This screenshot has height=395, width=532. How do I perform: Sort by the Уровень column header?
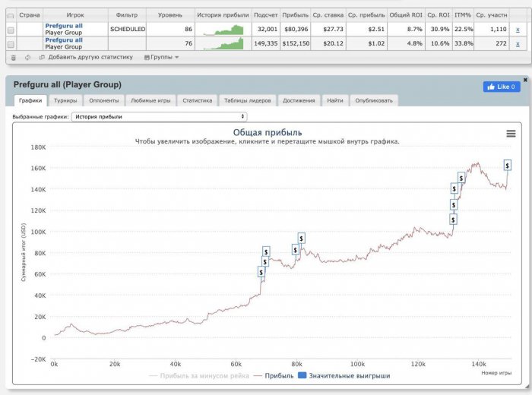(170, 15)
